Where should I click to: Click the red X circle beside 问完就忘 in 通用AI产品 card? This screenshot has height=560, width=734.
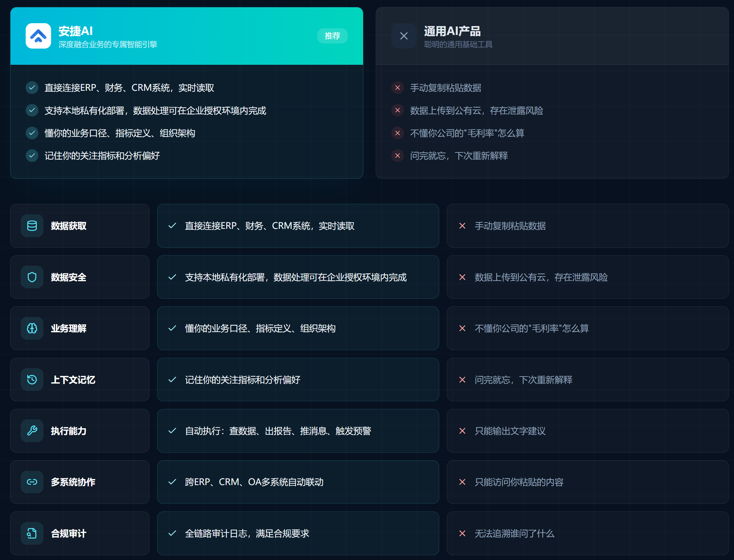(398, 156)
